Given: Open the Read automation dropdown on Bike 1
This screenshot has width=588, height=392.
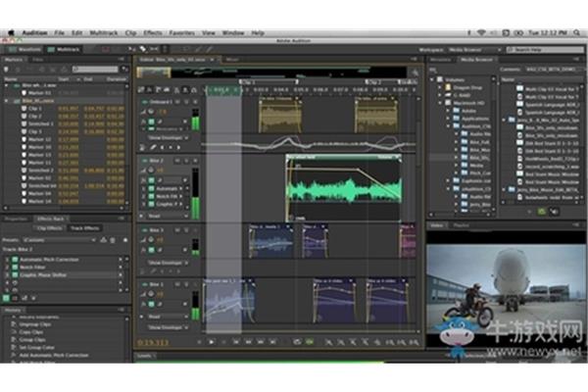Looking at the screenshot, I should pos(168,317).
